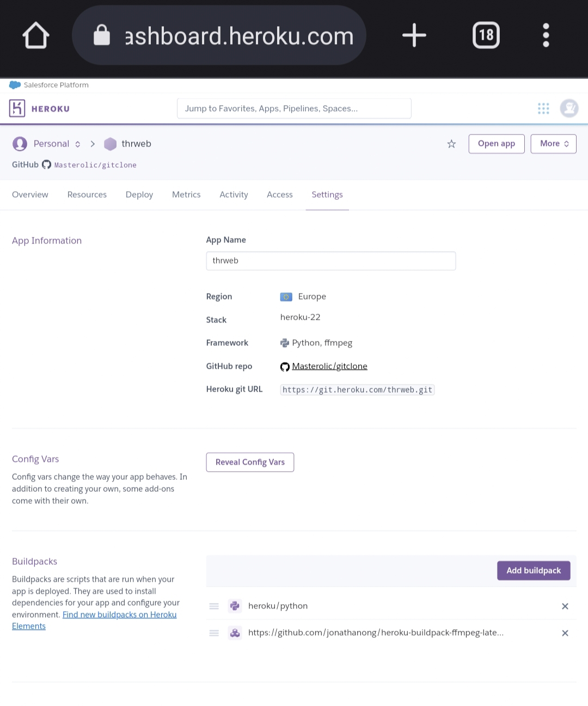
Task: Click the ffmpeg buildpack icon
Action: click(x=235, y=632)
